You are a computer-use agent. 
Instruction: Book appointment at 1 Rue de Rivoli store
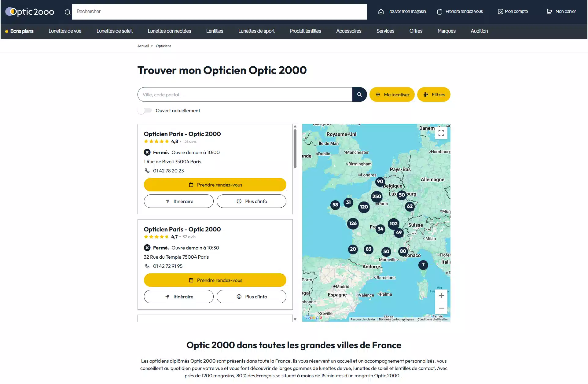tap(215, 185)
